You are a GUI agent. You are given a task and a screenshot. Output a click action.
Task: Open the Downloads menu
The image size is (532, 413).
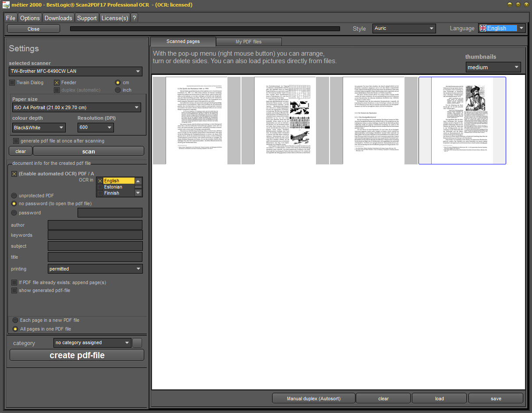(x=58, y=18)
